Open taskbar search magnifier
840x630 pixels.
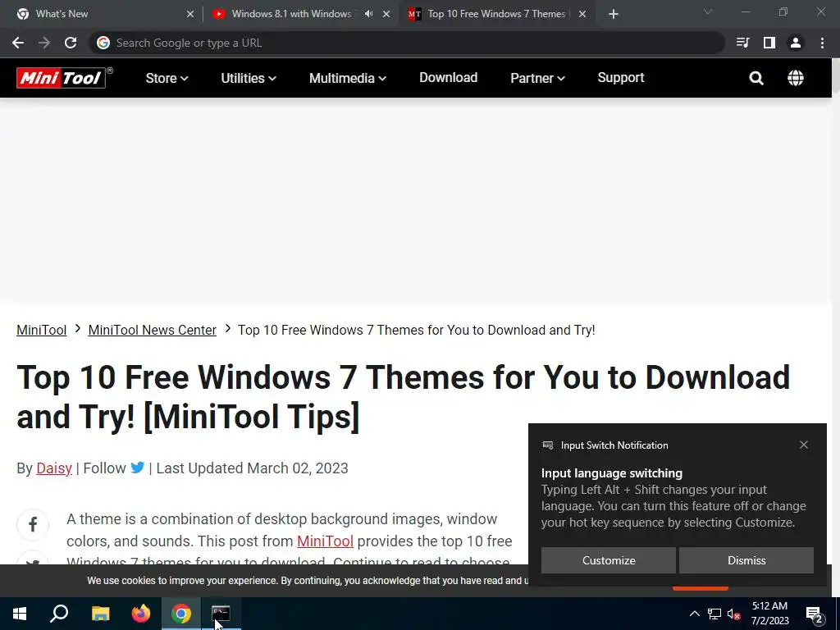59,614
